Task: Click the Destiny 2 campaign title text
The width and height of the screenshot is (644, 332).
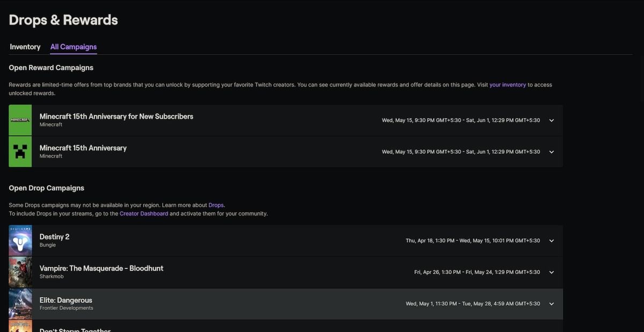Action: 54,237
